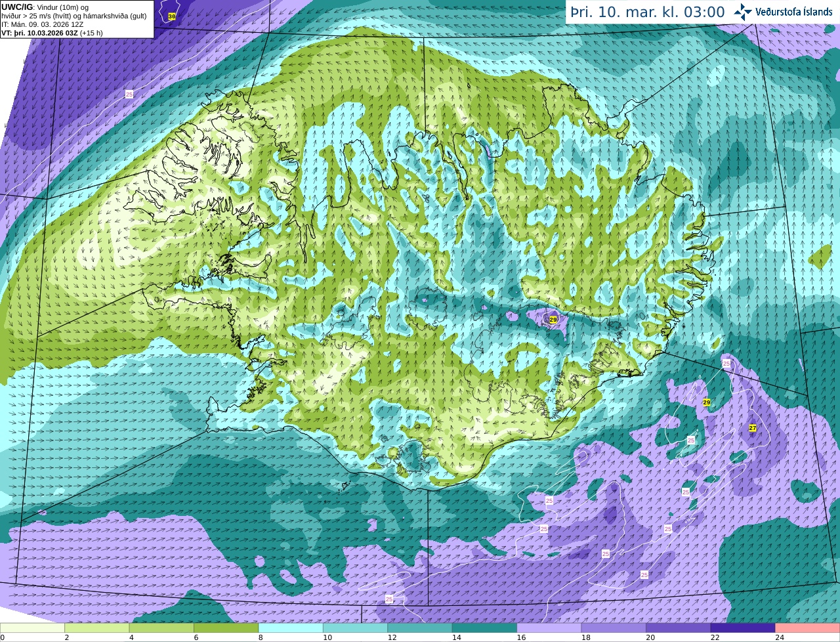Select the lavender 16–18 legend swatch
The image size is (840, 642).
click(x=549, y=628)
